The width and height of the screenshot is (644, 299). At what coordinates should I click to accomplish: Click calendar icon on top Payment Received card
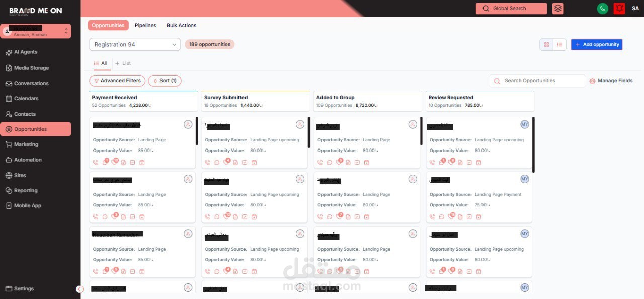[142, 163]
